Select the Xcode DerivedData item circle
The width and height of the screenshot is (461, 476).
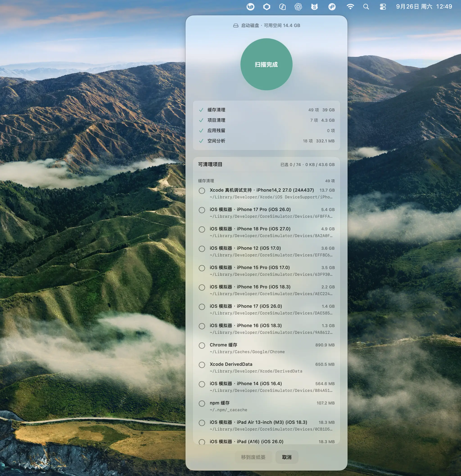click(202, 365)
